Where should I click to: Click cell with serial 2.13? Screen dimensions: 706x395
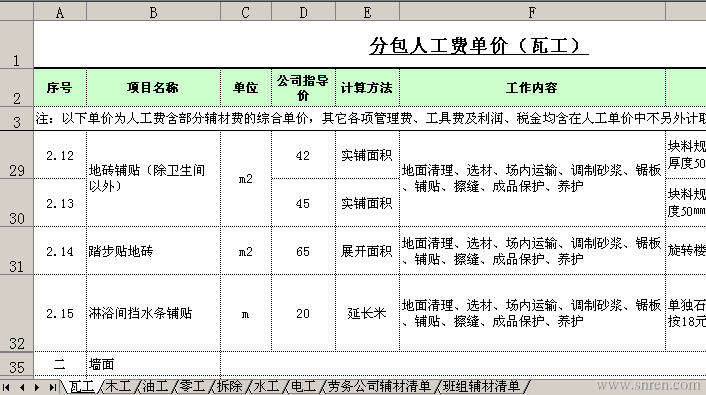[x=60, y=203]
